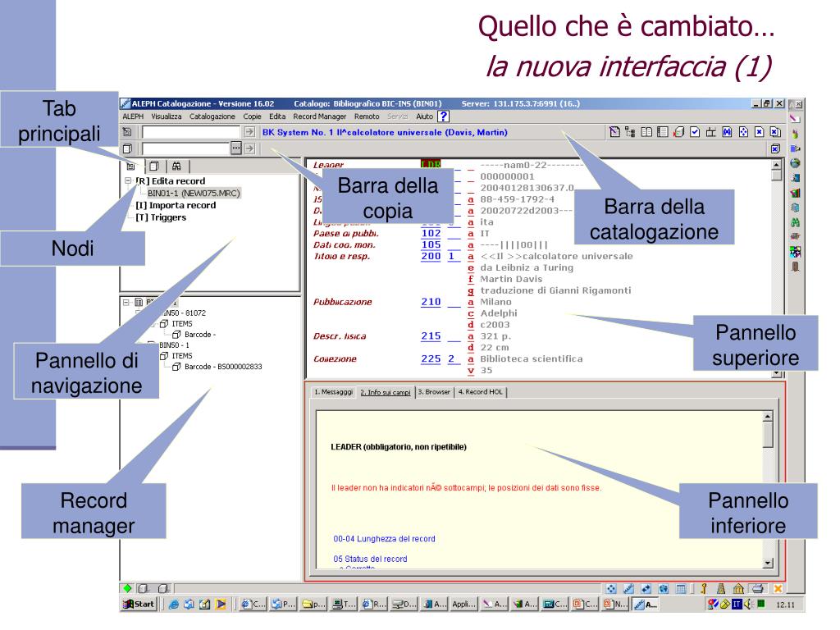Select the BIN01-1 (NEW075.MRC) node
This screenshot has height=630, width=840.
tap(194, 193)
